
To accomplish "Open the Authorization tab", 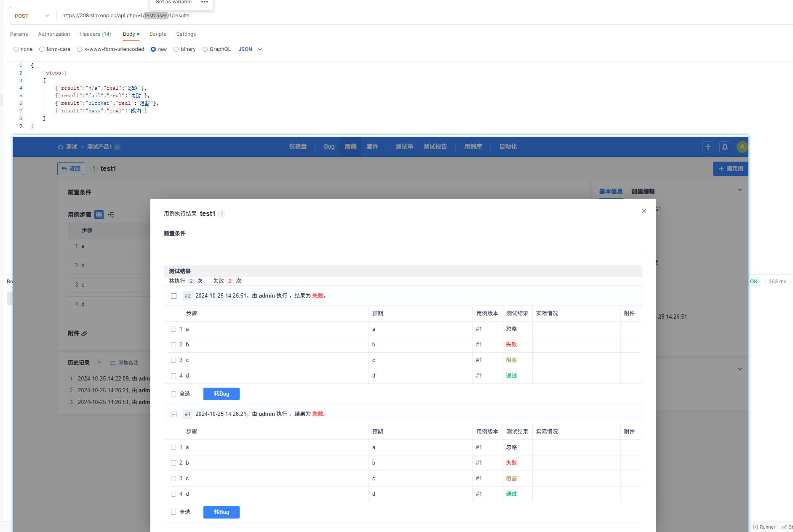I will pos(54,34).
